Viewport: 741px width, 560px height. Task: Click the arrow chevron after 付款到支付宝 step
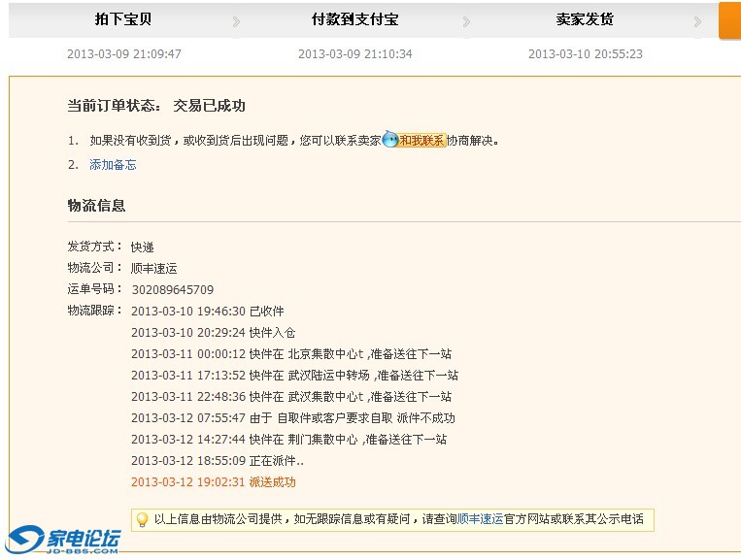click(466, 21)
